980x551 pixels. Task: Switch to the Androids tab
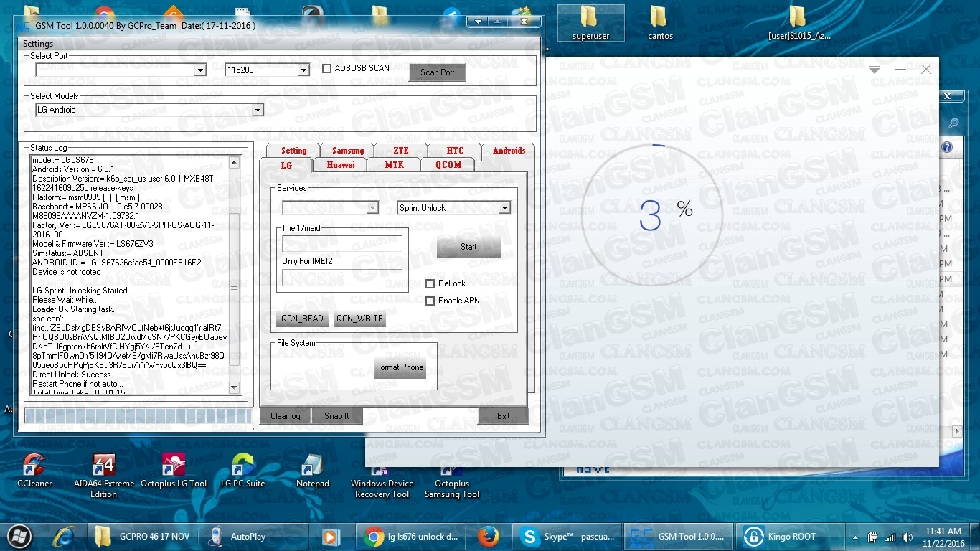509,151
